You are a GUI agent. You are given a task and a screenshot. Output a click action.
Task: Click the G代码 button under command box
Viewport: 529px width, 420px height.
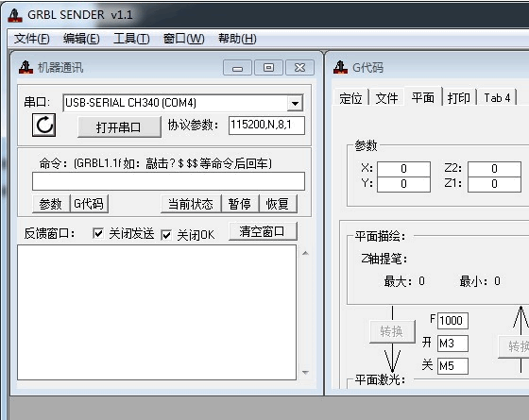click(89, 204)
